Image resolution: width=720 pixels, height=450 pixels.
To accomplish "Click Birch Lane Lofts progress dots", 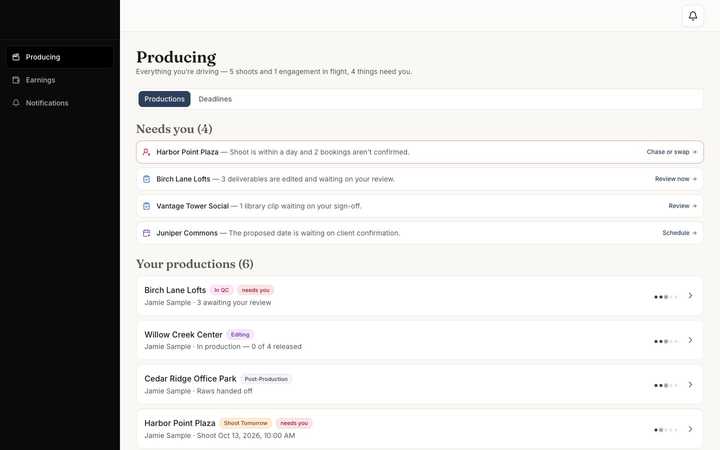I will click(665, 297).
